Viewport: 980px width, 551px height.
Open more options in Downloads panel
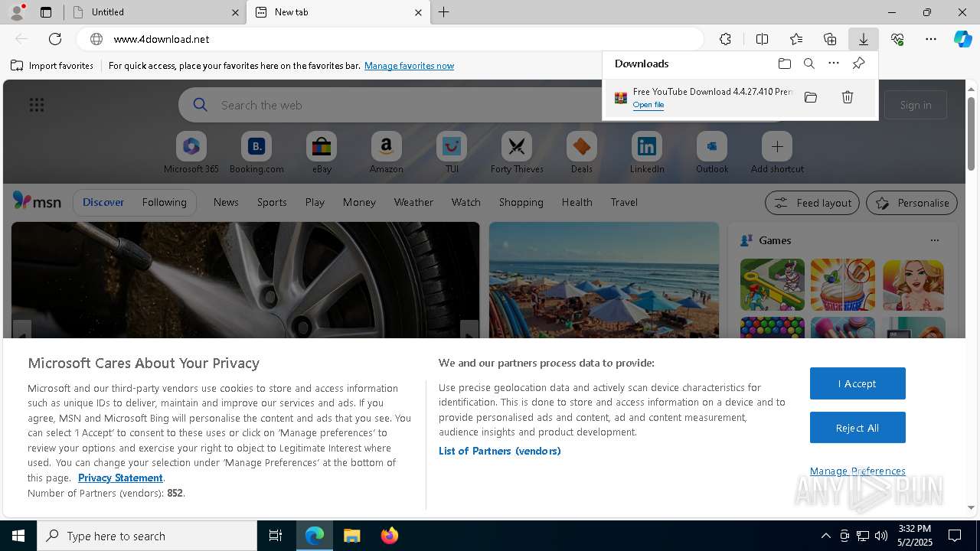834,64
